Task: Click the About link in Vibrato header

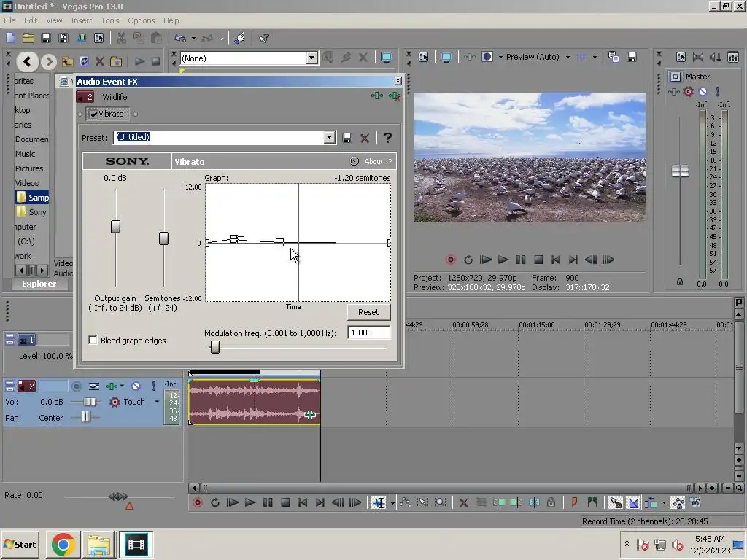Action: (x=373, y=161)
